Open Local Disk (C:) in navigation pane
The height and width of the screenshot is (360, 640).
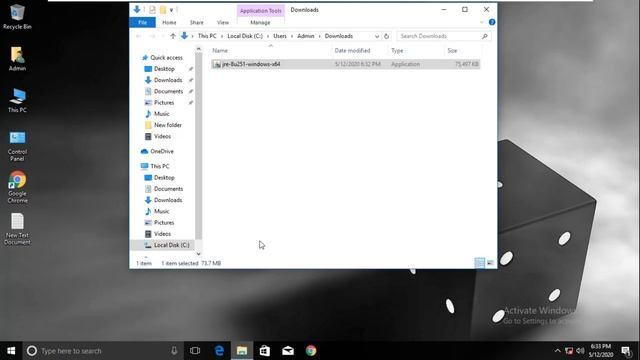pos(171,245)
